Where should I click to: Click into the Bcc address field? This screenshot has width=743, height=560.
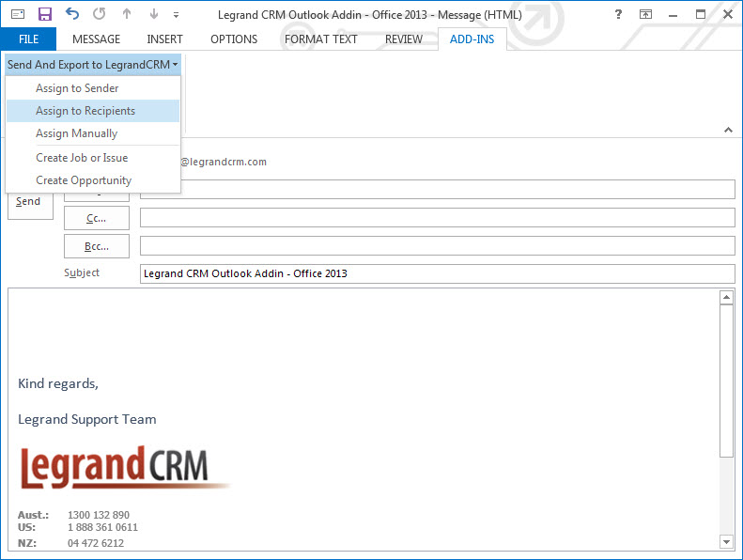point(438,246)
